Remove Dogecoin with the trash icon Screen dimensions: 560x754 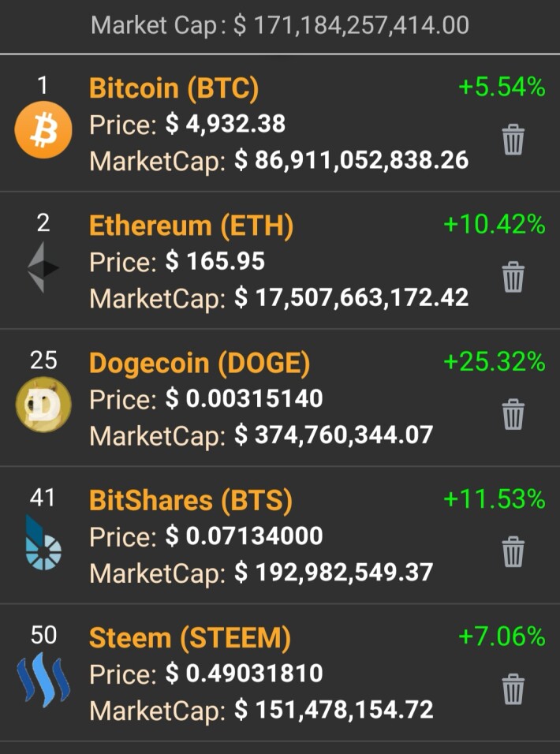click(x=513, y=414)
